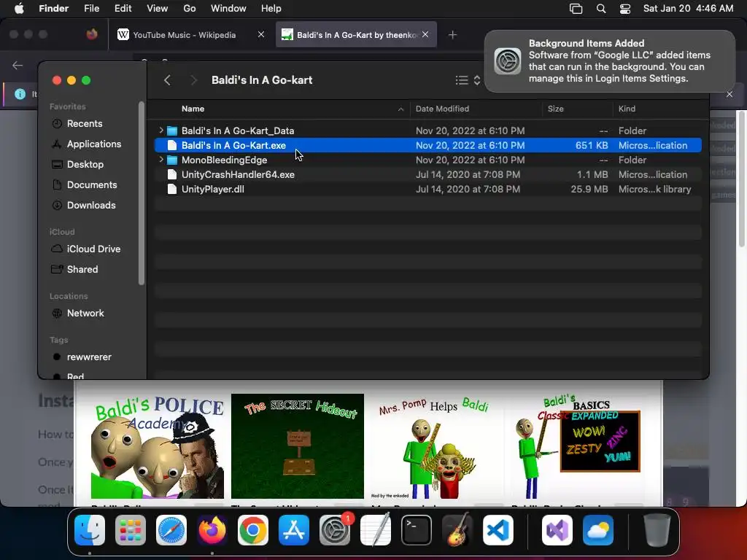Open Finder list view options selector

468,80
